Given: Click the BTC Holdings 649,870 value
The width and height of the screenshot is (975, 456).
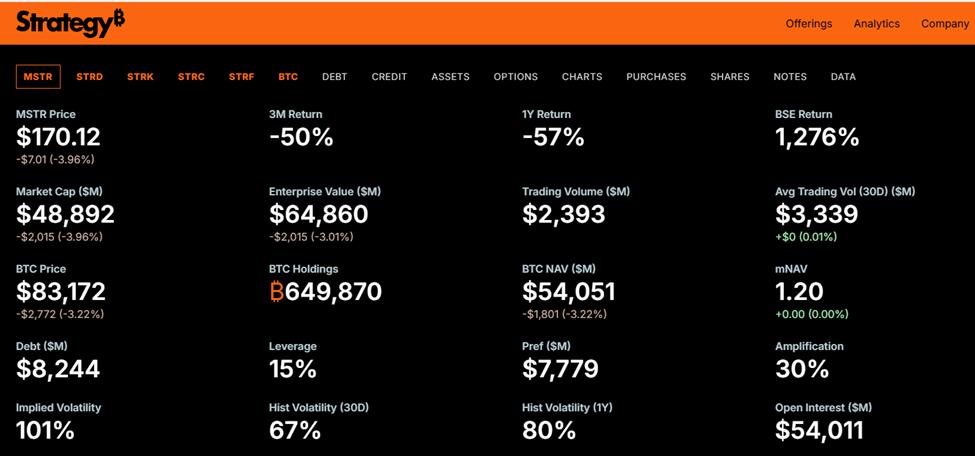Looking at the screenshot, I should pos(326,292).
